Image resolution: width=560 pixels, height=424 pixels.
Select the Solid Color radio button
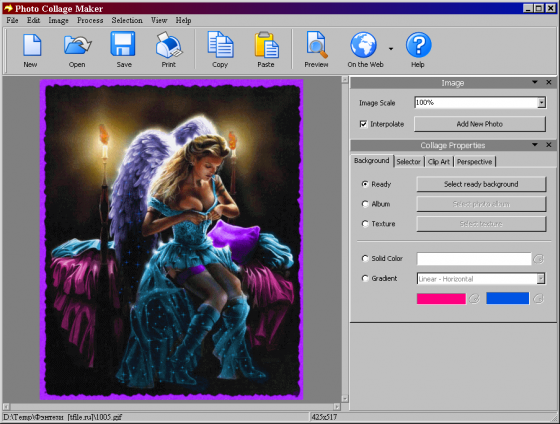pyautogui.click(x=365, y=258)
